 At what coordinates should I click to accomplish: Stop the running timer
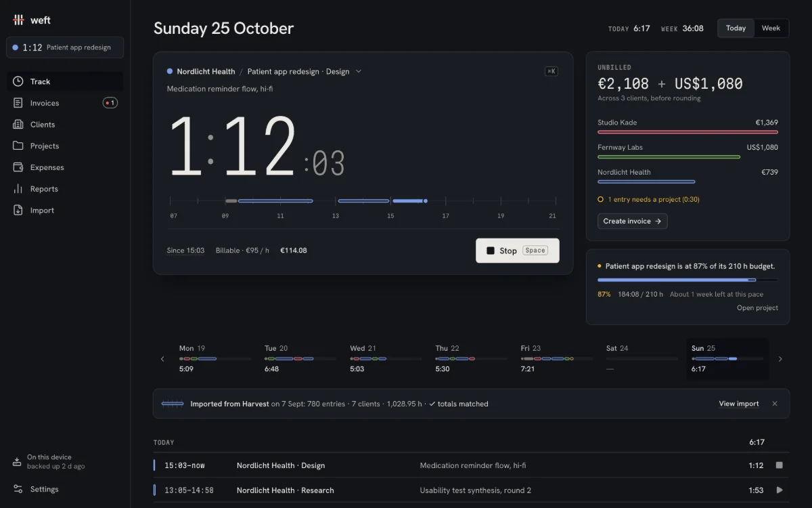(518, 251)
